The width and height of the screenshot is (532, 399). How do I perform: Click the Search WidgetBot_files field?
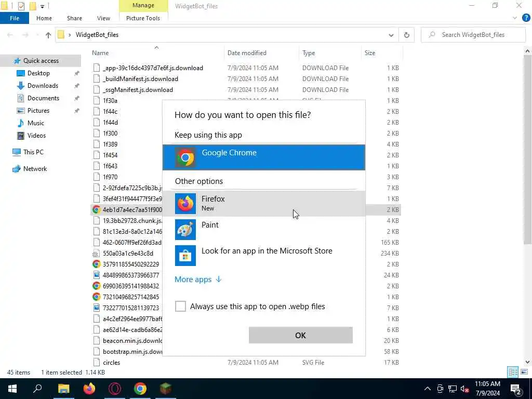coord(473,35)
